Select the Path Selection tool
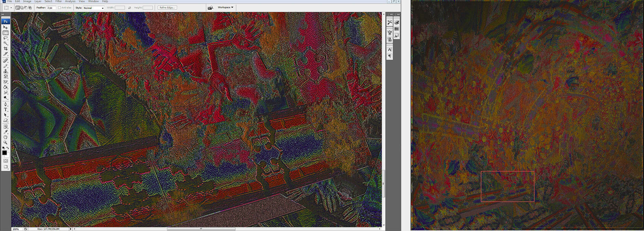The image size is (644, 231). [6, 115]
